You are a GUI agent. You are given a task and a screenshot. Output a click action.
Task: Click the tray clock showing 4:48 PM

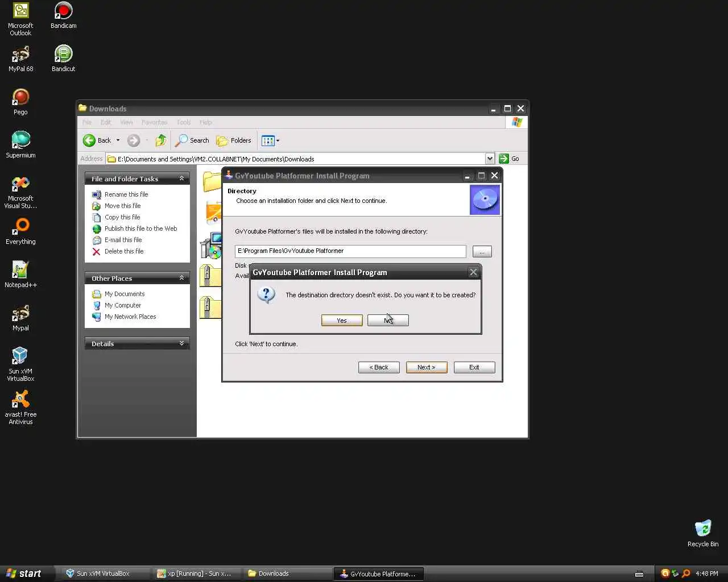click(707, 573)
